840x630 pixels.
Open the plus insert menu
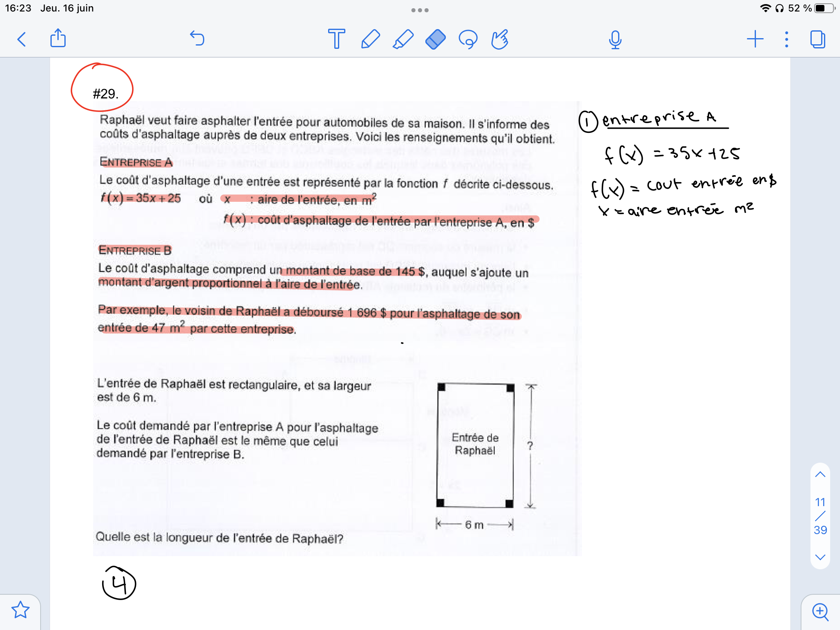[755, 39]
